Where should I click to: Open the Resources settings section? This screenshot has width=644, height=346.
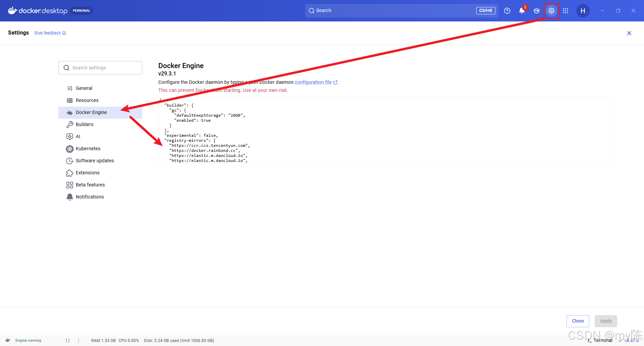[x=100, y=100]
